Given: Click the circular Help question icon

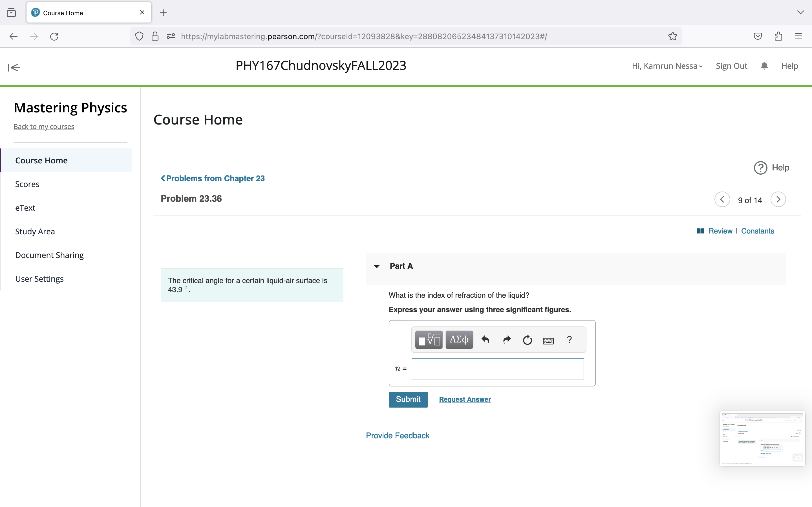Looking at the screenshot, I should 761,168.
